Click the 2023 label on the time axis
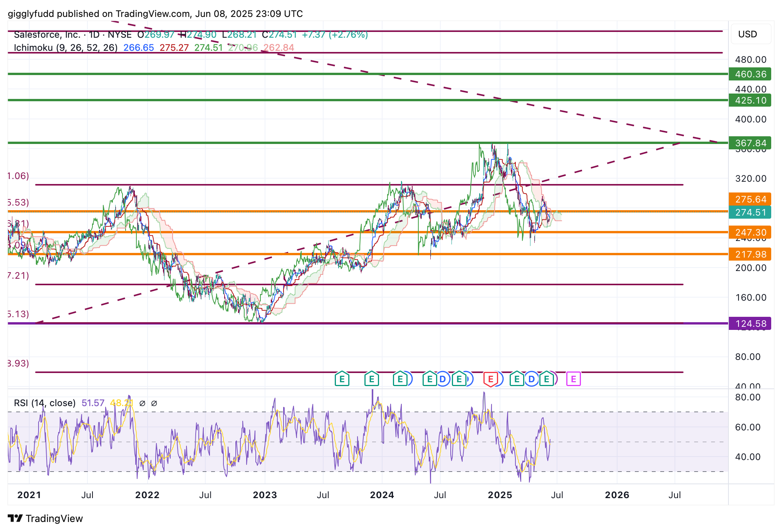The image size is (782, 532). point(265,495)
